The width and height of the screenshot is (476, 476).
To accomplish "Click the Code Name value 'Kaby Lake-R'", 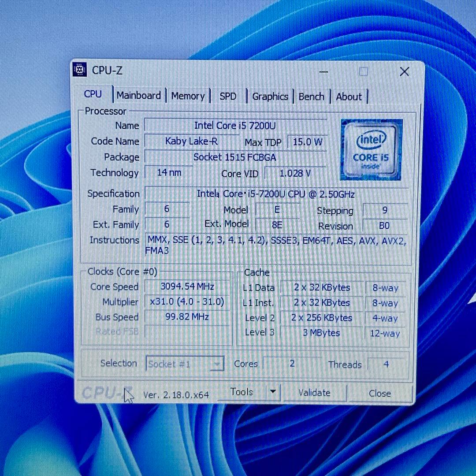I will pyautogui.click(x=192, y=141).
